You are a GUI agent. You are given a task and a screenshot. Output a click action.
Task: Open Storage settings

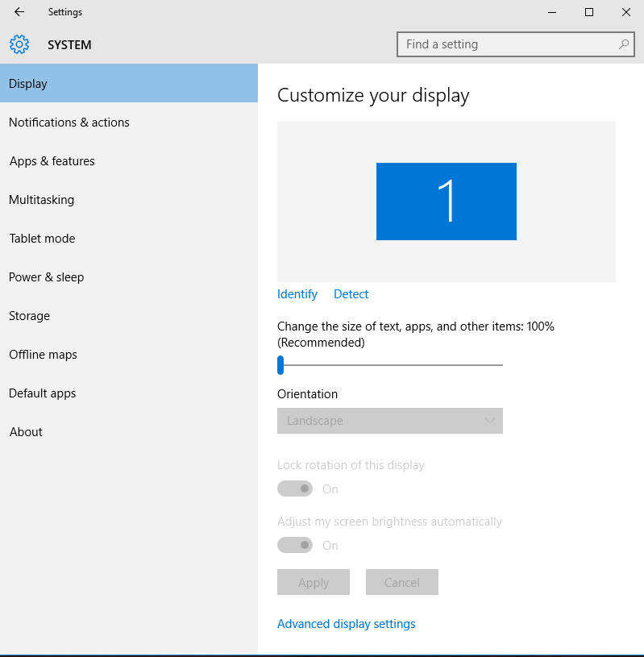click(29, 315)
